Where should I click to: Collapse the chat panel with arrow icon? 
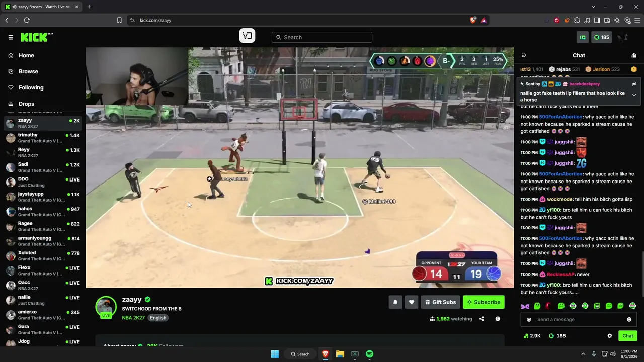pos(524,55)
